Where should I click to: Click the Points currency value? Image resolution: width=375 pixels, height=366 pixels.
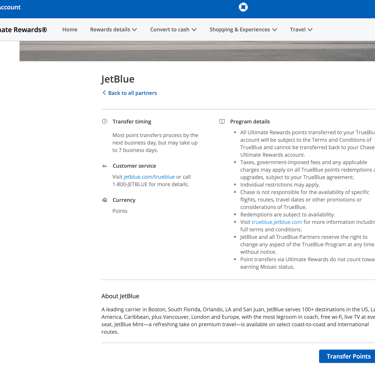[x=120, y=211]
